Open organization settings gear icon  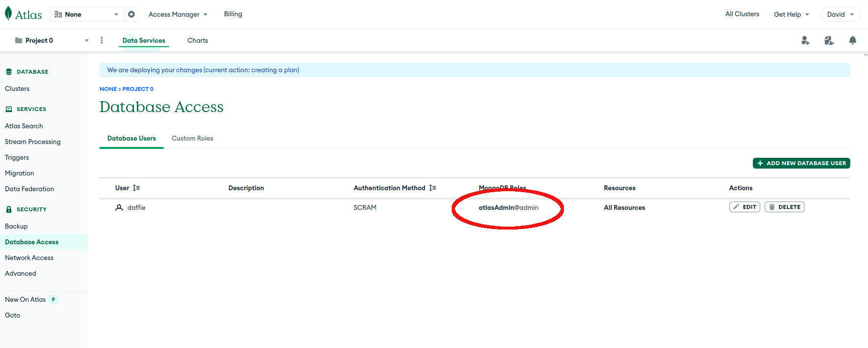coord(131,14)
